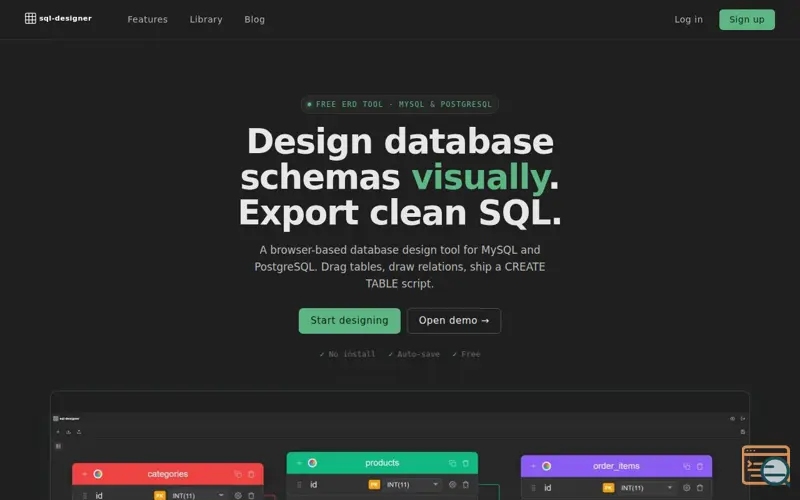The image size is (800, 500).
Task: Open INT(11) type dropdown in order_items table
Action: (646, 488)
